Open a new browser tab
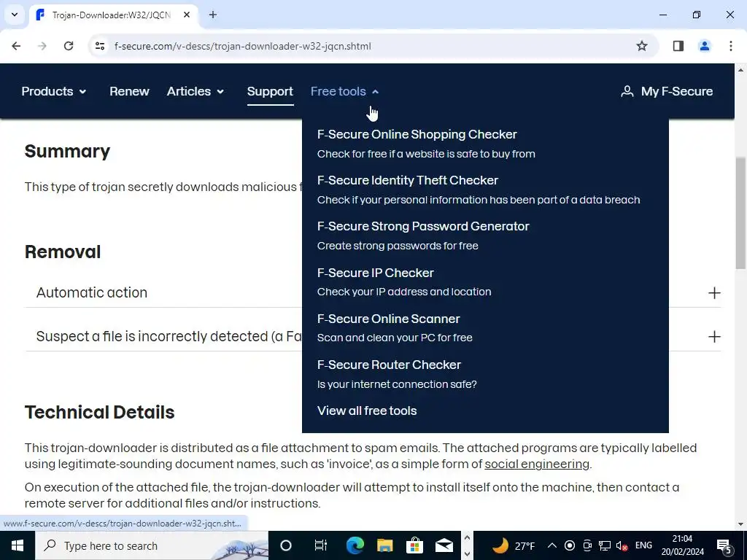Viewport: 747px width, 560px height. click(213, 15)
